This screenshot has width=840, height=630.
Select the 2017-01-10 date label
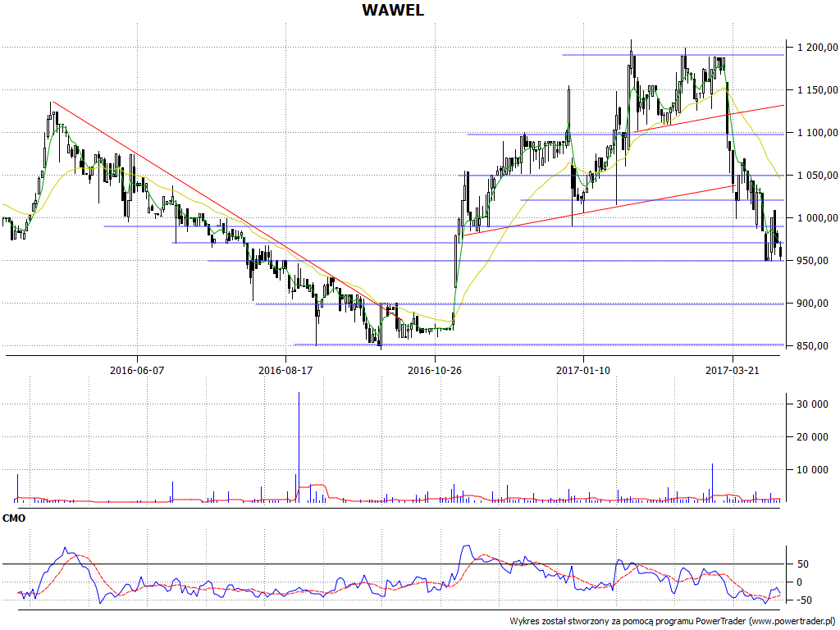click(x=583, y=370)
